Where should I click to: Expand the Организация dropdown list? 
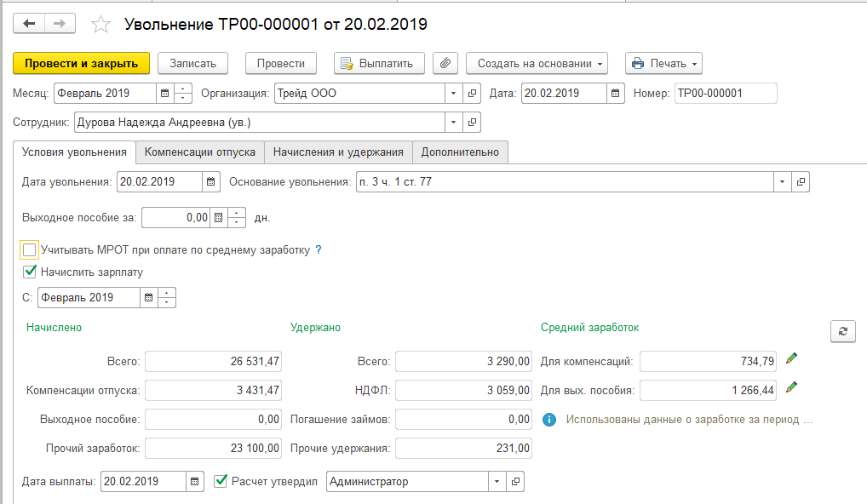coord(453,94)
